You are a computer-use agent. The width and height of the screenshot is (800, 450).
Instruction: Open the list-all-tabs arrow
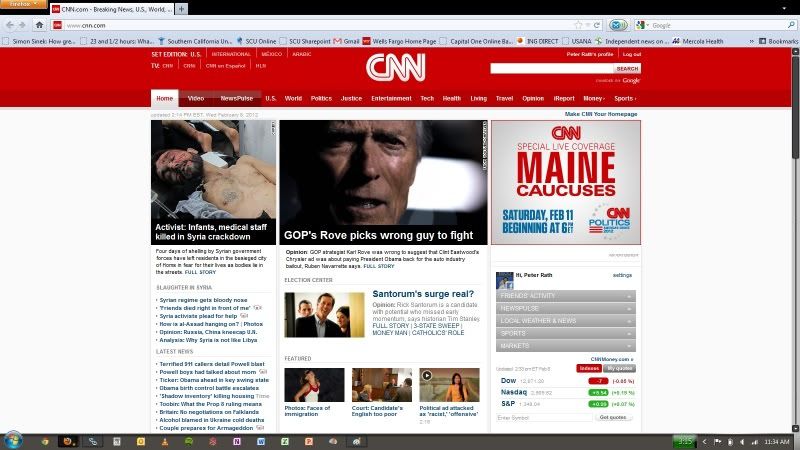(784, 9)
